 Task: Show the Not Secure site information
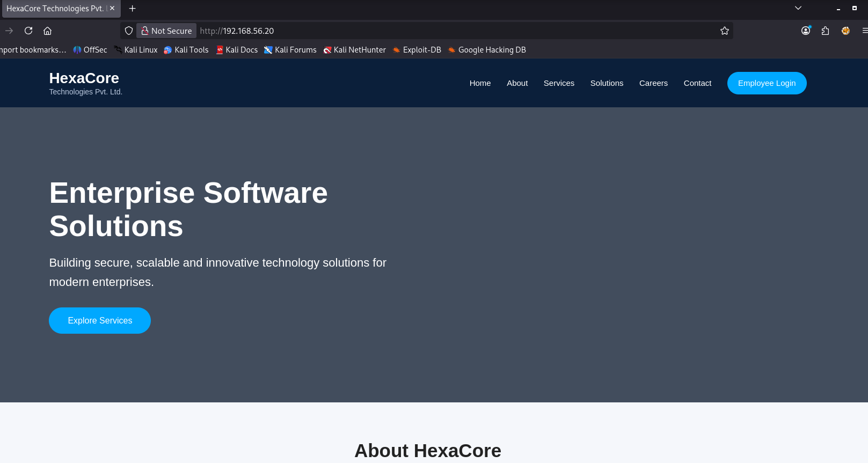coord(166,31)
